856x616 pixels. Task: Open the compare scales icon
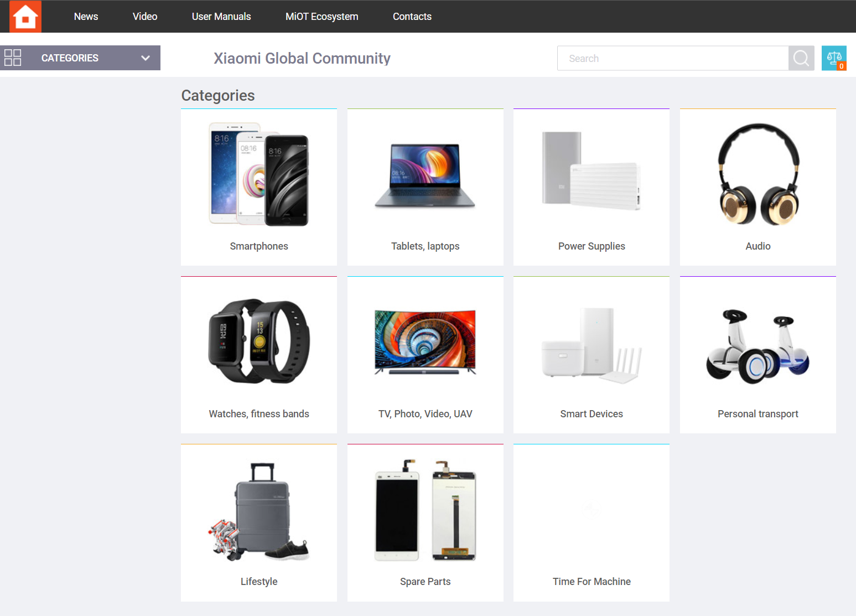click(x=833, y=58)
